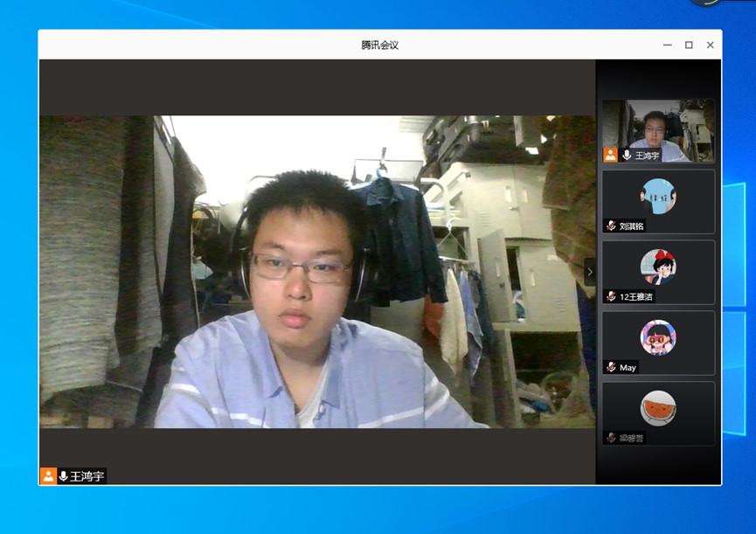Select the watermelon avatar participant tile

click(658, 413)
